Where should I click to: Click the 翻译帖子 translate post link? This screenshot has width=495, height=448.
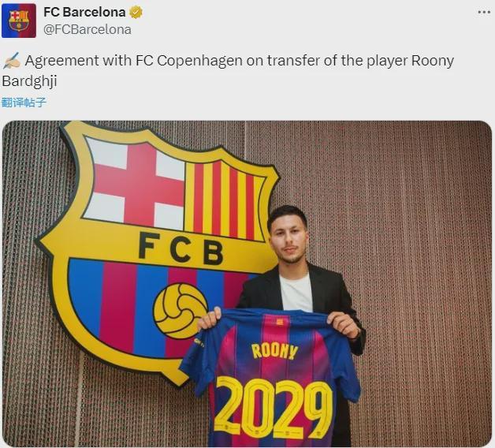[24, 103]
